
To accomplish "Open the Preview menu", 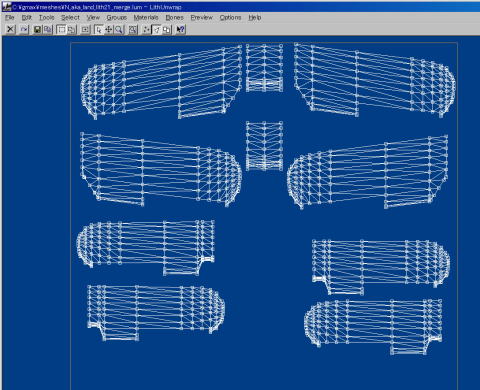I will 201,17.
